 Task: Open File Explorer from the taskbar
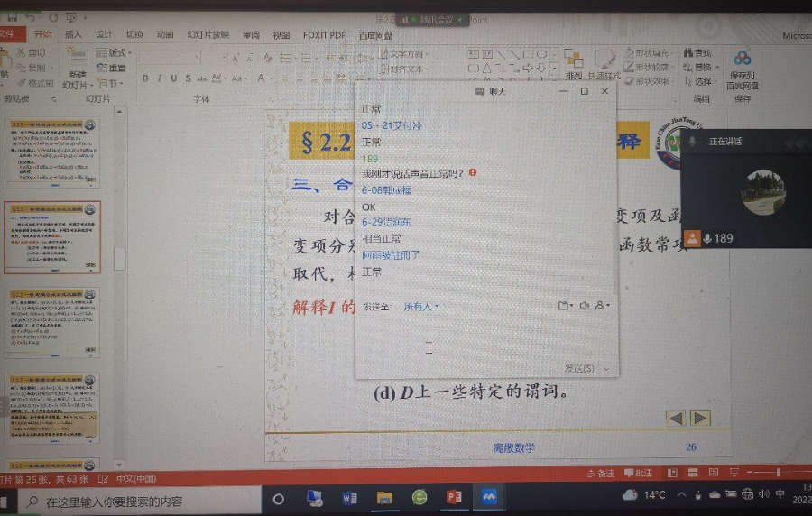[384, 498]
